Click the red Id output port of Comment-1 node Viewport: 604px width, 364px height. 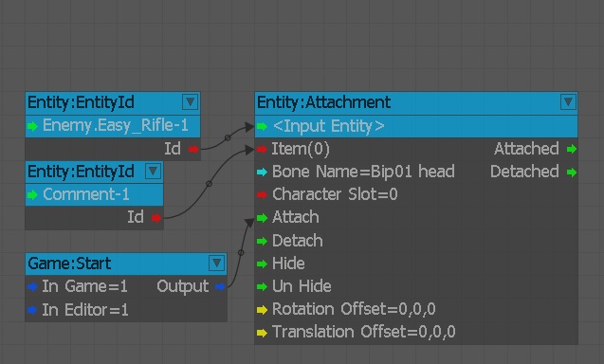[156, 218]
